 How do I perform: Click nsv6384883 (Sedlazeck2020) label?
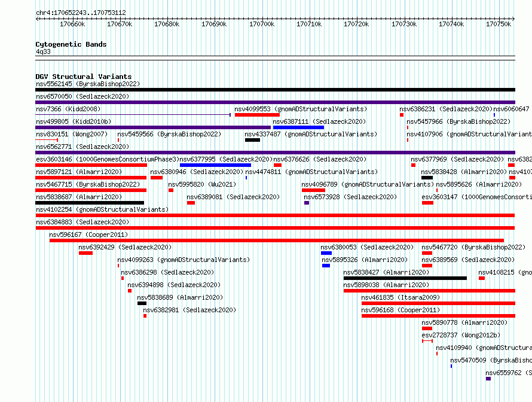coord(82,222)
